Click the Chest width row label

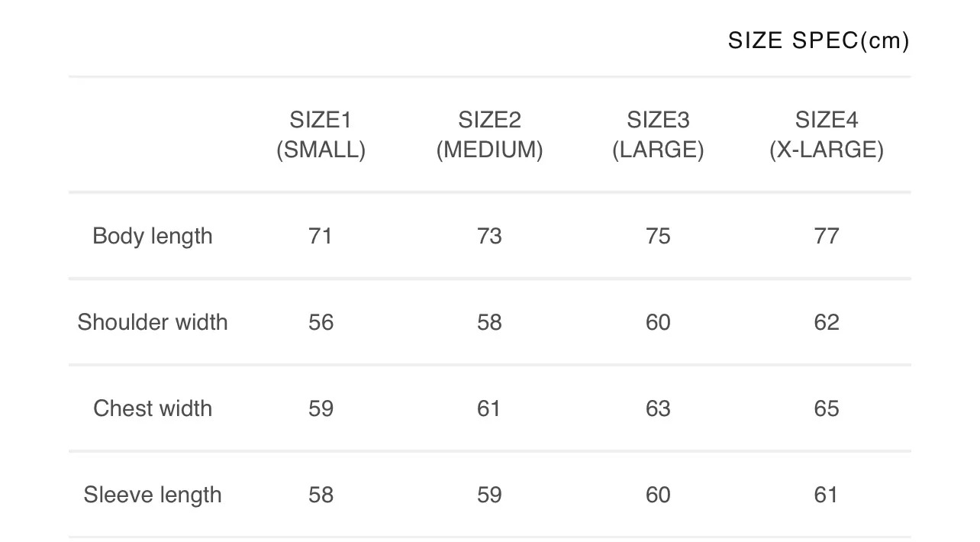(153, 408)
